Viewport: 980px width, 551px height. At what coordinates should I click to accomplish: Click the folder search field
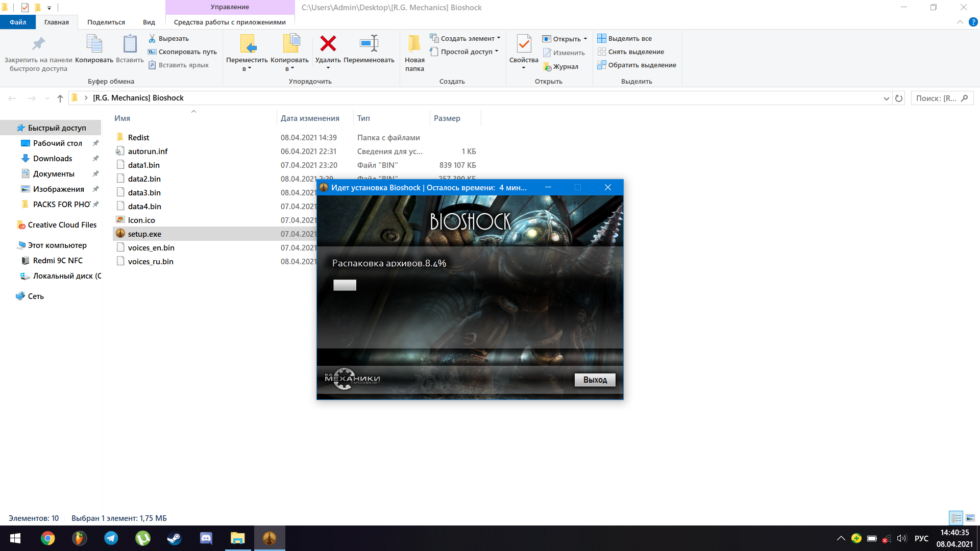(942, 98)
